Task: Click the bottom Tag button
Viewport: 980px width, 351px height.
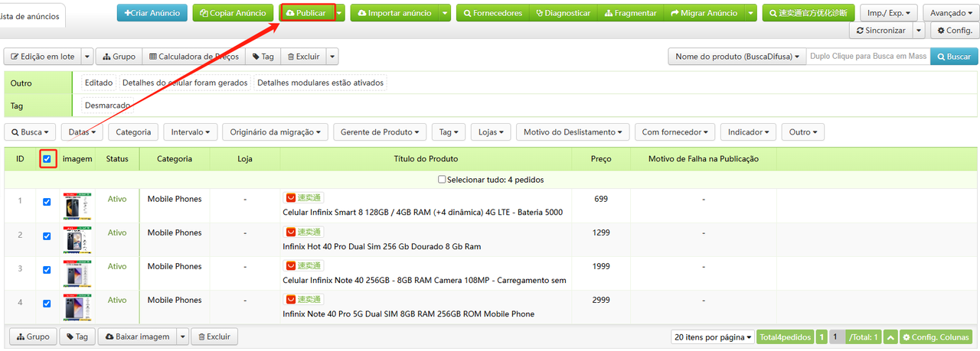Action: pyautogui.click(x=77, y=336)
